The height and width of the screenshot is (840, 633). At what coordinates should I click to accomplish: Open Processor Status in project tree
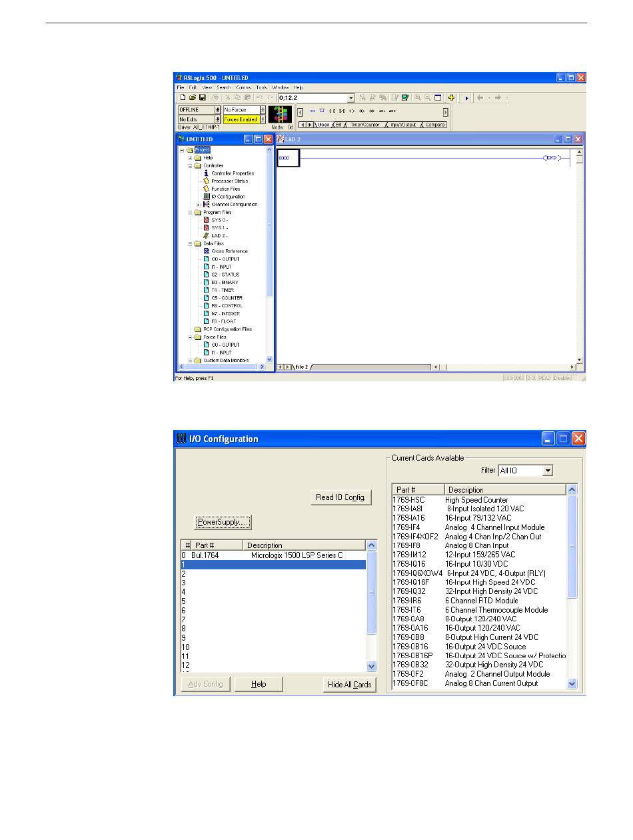230,181
